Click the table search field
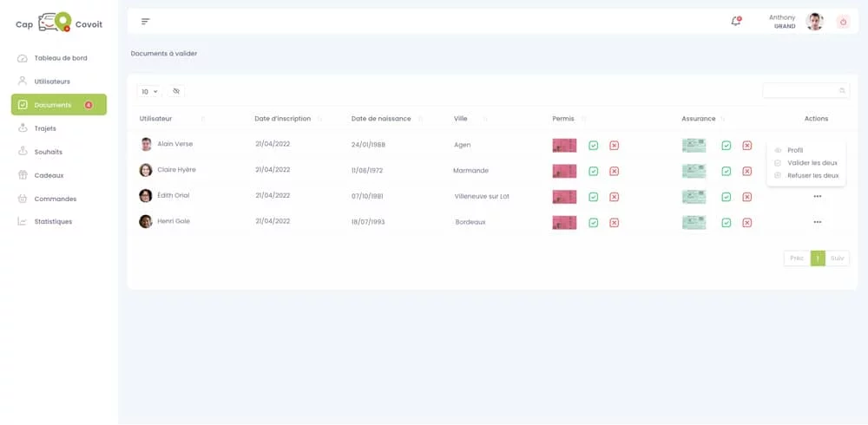The image size is (868, 425). (x=806, y=90)
